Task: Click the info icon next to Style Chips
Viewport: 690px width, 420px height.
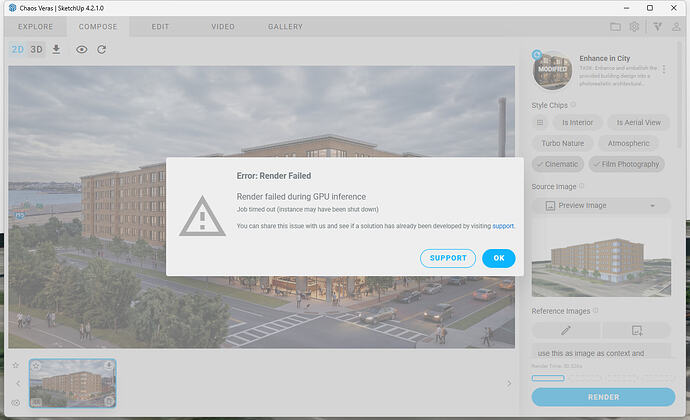Action: coord(573,105)
